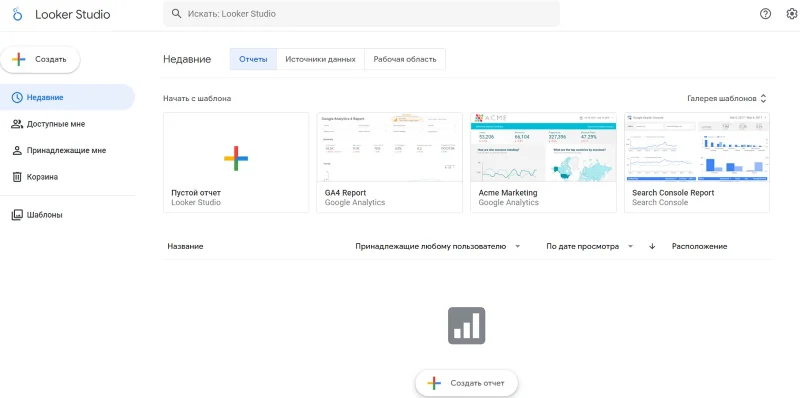Click the Looker Studio header title text
The height and width of the screenshot is (398, 800).
point(72,14)
